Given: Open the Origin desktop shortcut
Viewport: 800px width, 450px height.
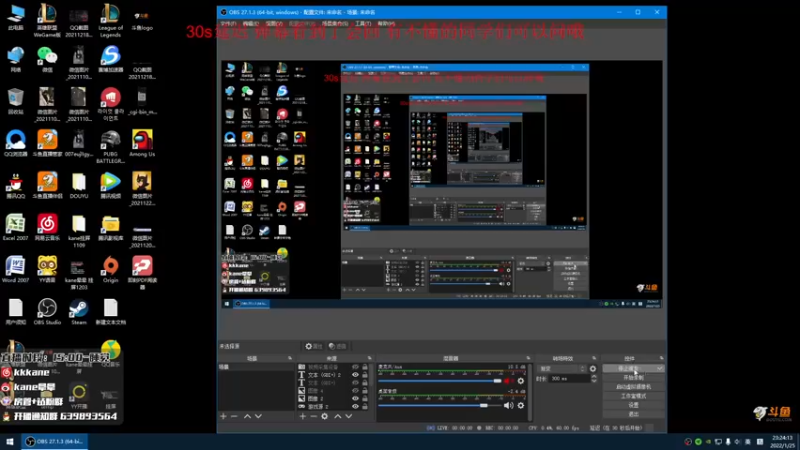Looking at the screenshot, I should [110, 270].
